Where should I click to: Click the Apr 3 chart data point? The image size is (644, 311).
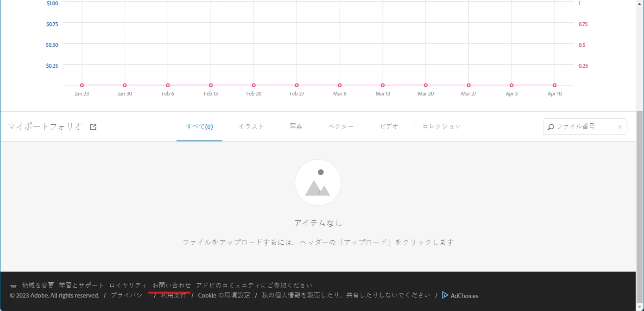click(511, 85)
